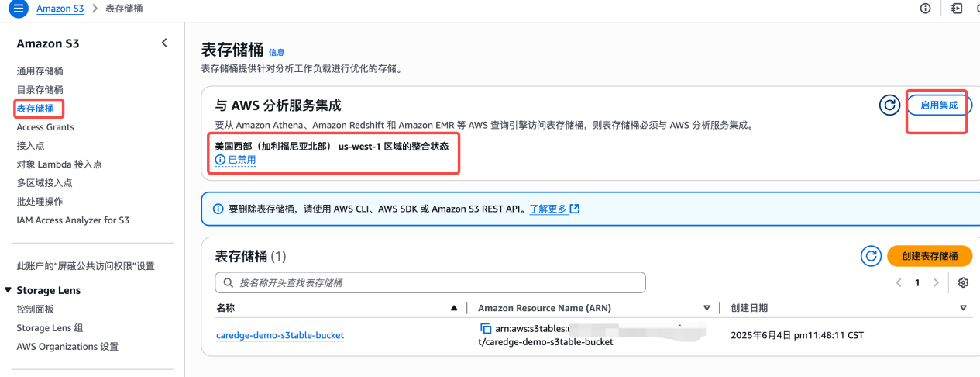Click page number 1 in pagination
Screen dimensions: 980x377
(917, 282)
